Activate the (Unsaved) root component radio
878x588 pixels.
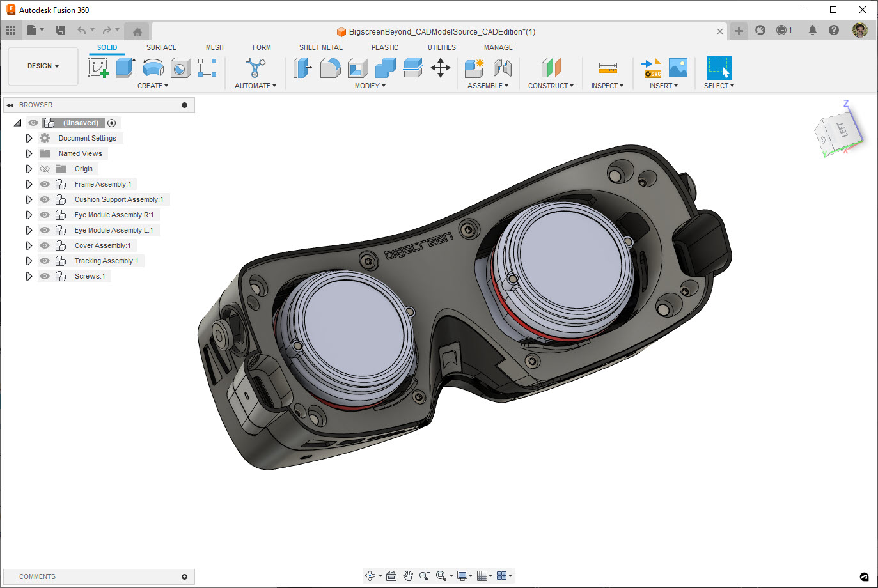pos(112,123)
